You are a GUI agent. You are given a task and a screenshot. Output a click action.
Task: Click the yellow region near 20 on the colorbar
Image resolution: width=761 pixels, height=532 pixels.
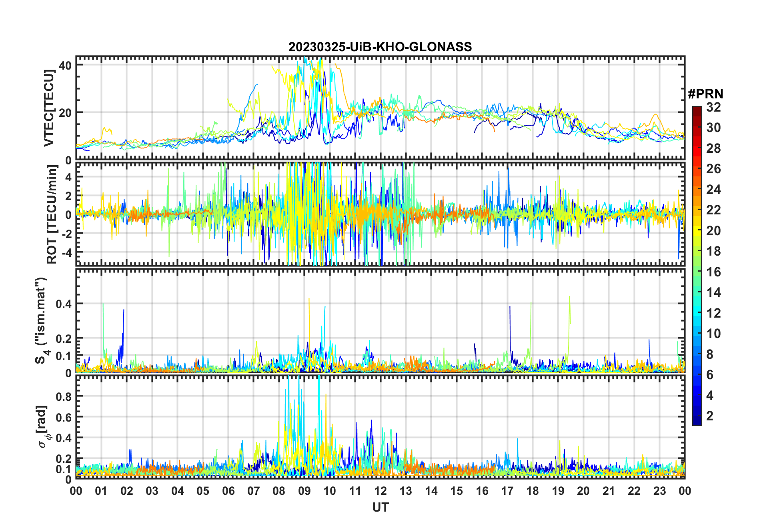pos(697,230)
